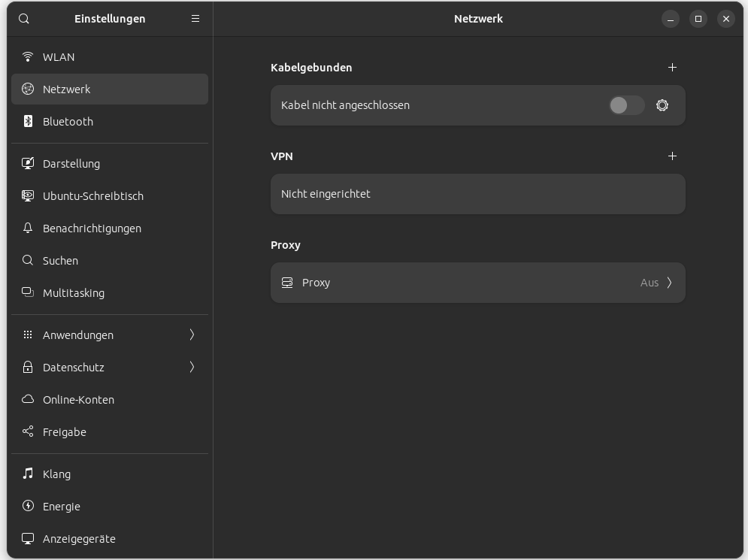Screen dimensions: 748x560
Task: Toggle the wired connection switch
Action: 626,105
